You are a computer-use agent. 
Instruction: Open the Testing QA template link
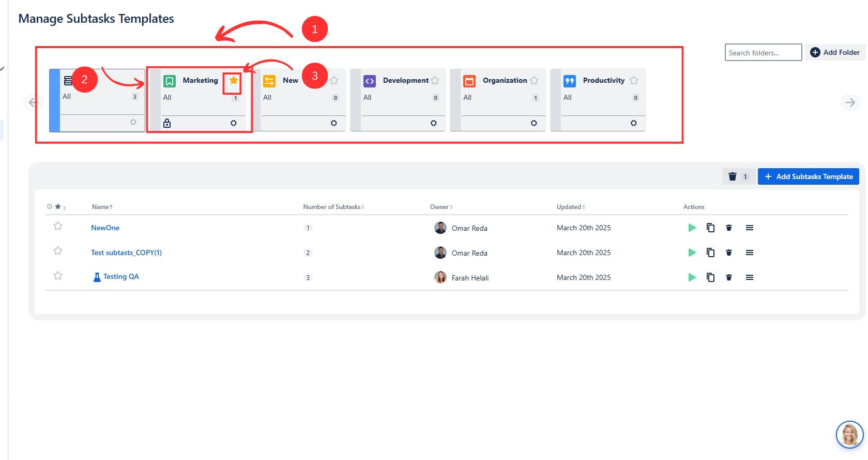[x=121, y=277]
